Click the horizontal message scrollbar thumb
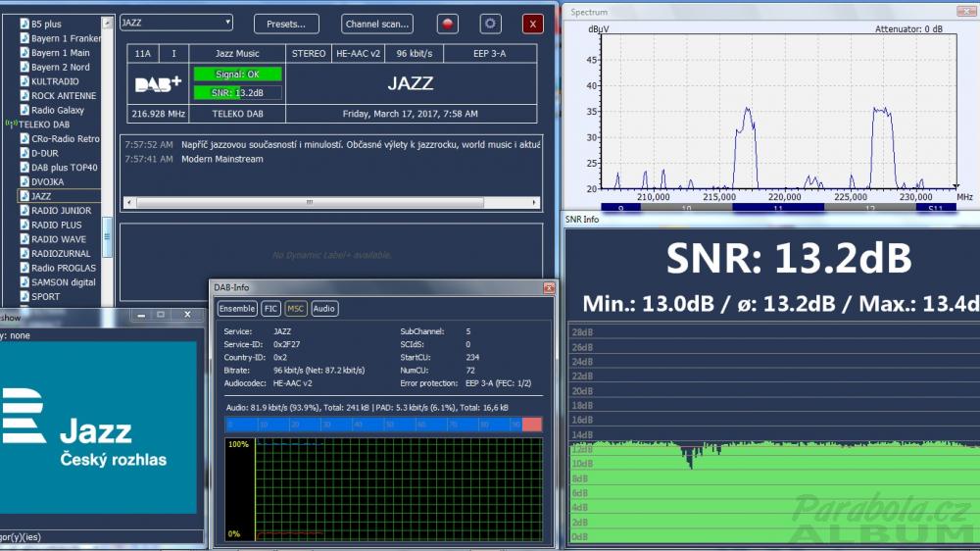The image size is (980, 551). [310, 203]
